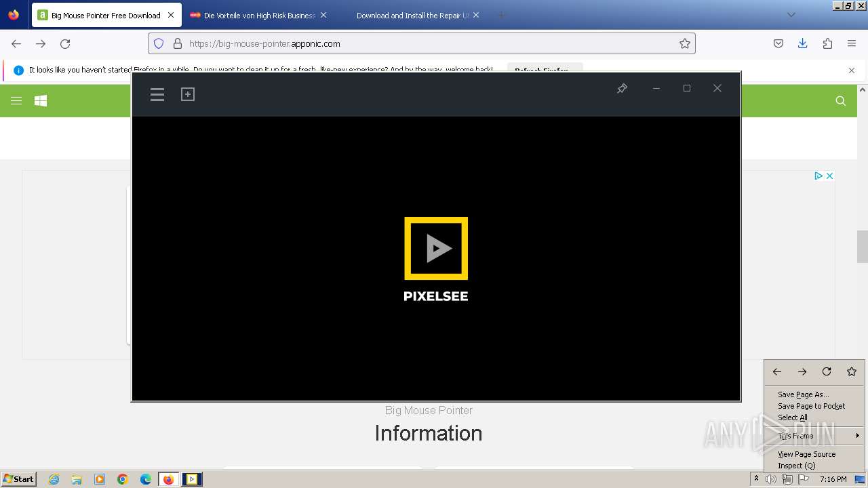Viewport: 868px width, 488px height.
Task: Choose Save Page to Pocket
Action: (814, 406)
